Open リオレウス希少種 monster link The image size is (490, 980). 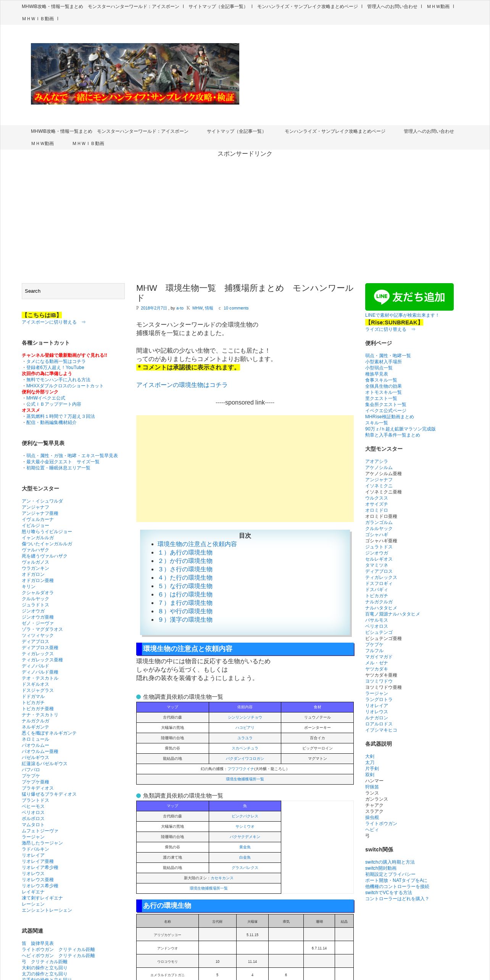(40, 886)
